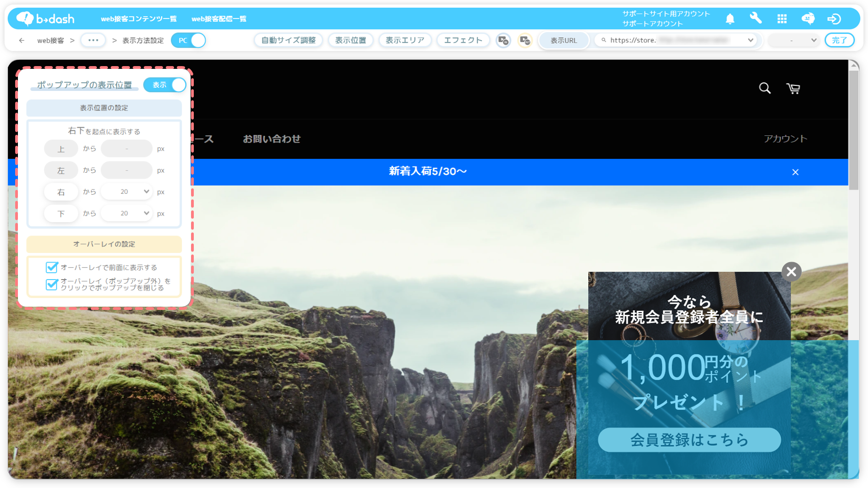This screenshot has width=868, height=488.
Task: Open the wrench settings icon
Action: pos(755,18)
